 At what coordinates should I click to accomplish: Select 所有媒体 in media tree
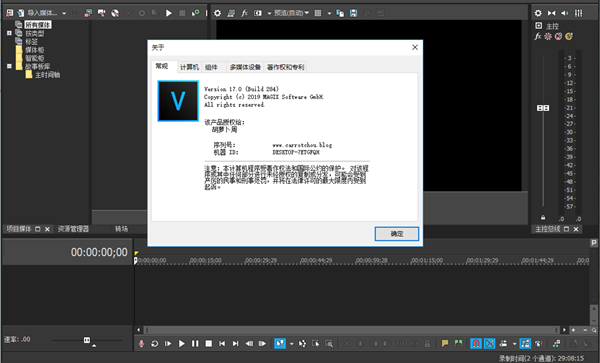click(38, 25)
